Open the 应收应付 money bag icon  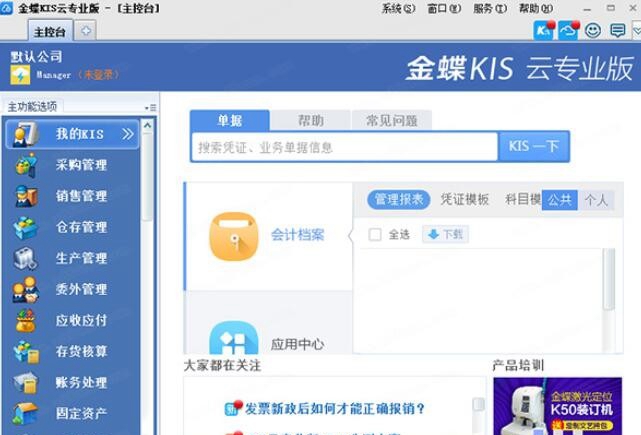(x=25, y=320)
